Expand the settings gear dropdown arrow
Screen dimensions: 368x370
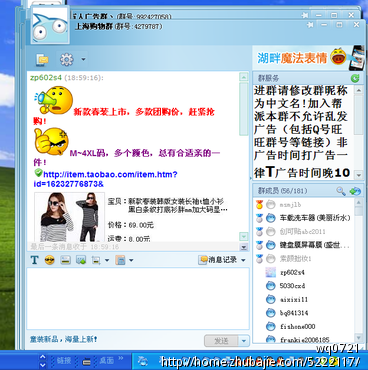click(x=83, y=60)
